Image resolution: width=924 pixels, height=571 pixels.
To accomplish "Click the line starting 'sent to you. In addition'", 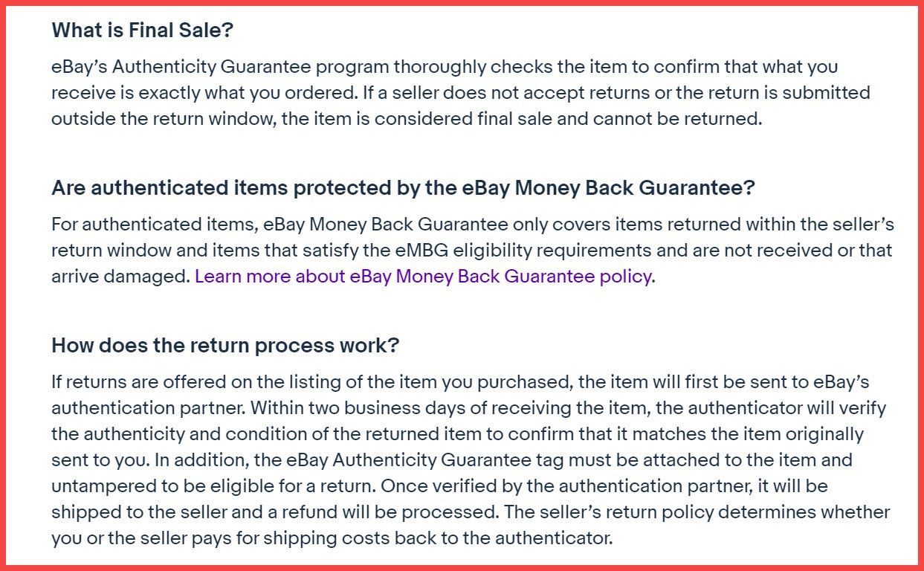I will (452, 460).
